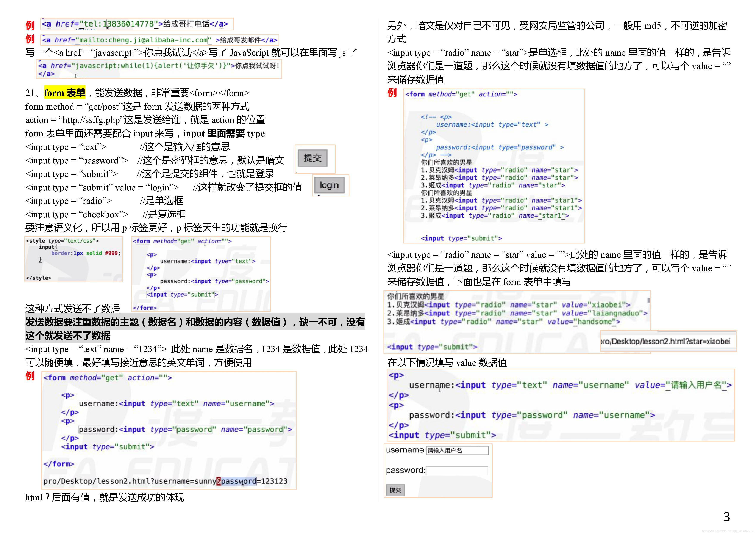The height and width of the screenshot is (535, 756).
Task: Click the text "这种方式发送不了数据"
Action: (72, 308)
